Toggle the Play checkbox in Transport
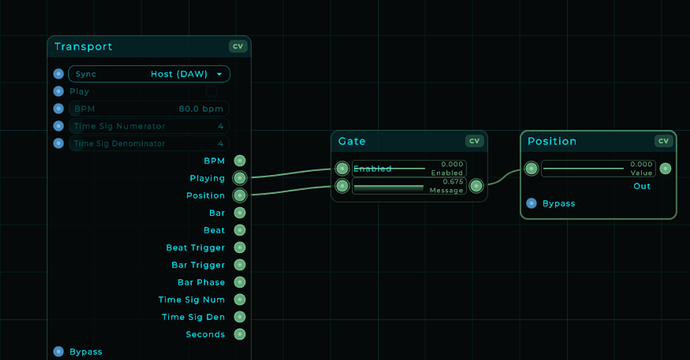The height and width of the screenshot is (360, 690). tap(211, 92)
